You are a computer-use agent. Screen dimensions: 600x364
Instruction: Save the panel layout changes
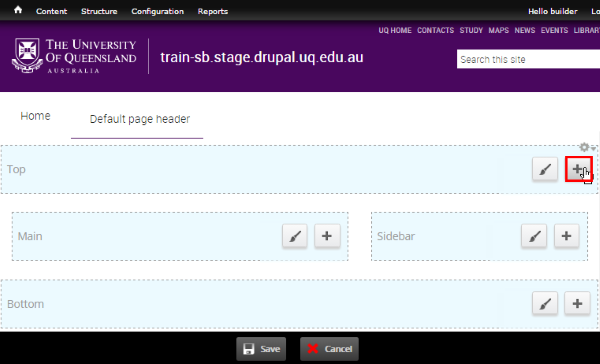pyautogui.click(x=261, y=349)
